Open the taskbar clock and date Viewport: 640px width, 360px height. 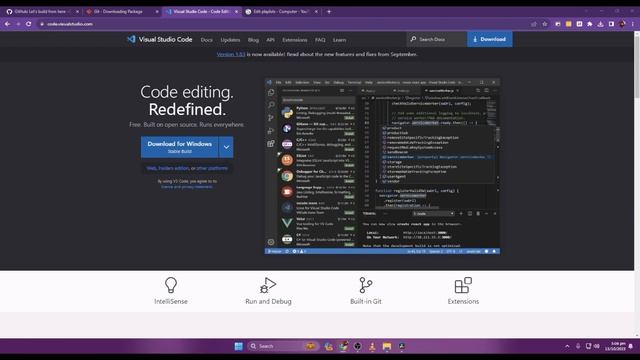pos(615,347)
